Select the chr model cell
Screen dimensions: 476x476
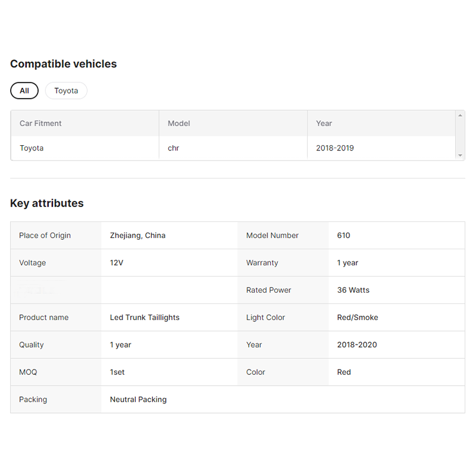[233, 148]
